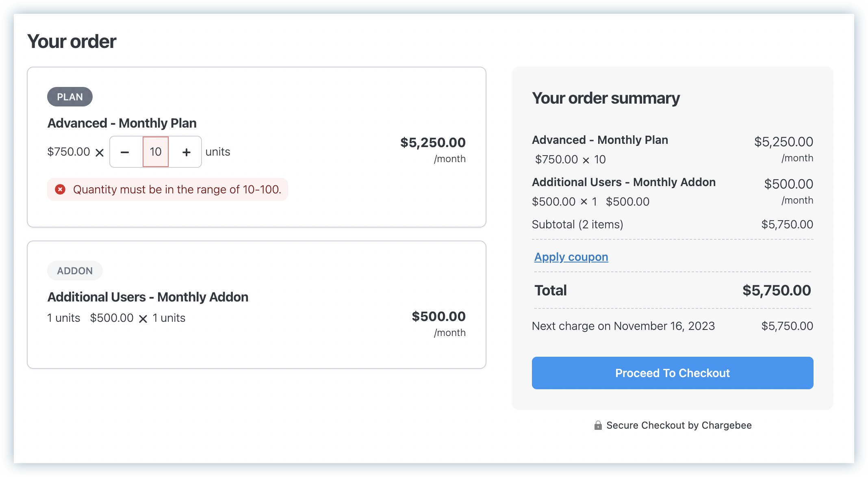Click the bold $500.00 price in addon card

pyautogui.click(x=438, y=317)
